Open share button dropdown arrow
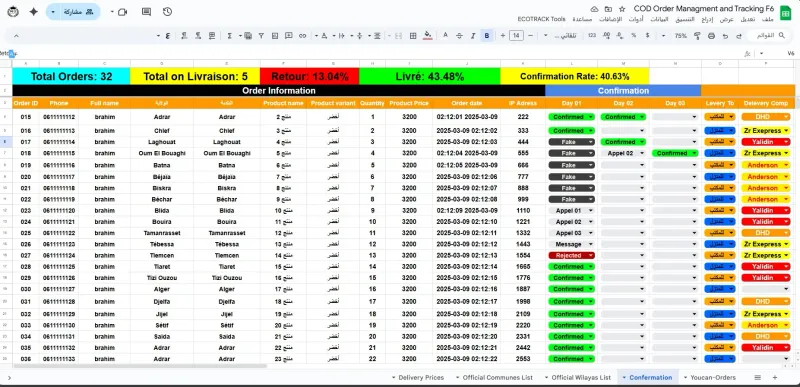Viewport: 800px width, 387px height. click(53, 12)
